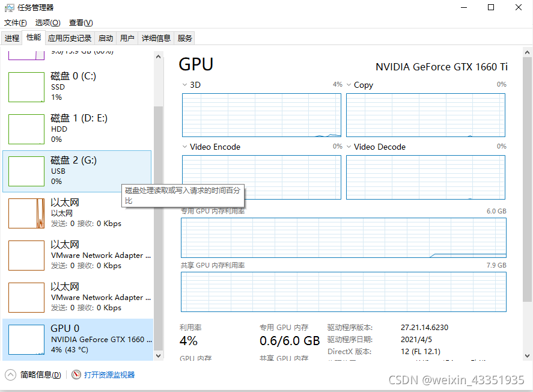Click the Resource Monitor icon

(x=76, y=375)
